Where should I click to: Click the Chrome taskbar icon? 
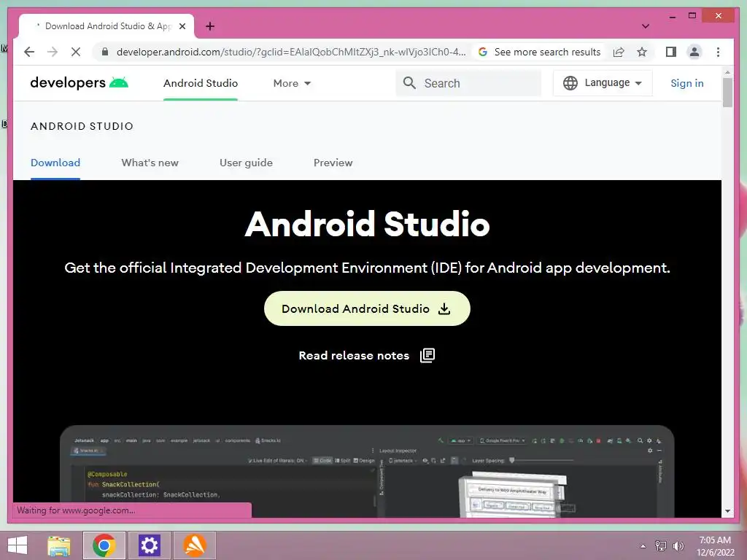[x=104, y=545]
